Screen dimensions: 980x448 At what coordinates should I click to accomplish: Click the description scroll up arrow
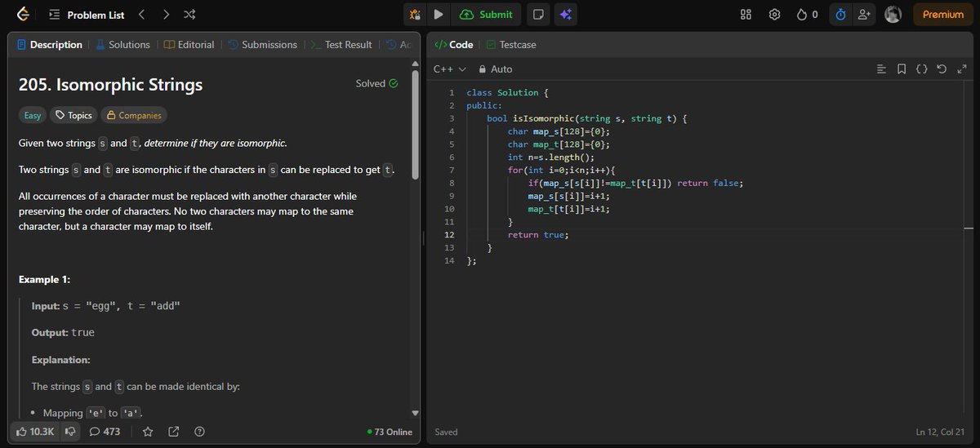click(x=415, y=63)
